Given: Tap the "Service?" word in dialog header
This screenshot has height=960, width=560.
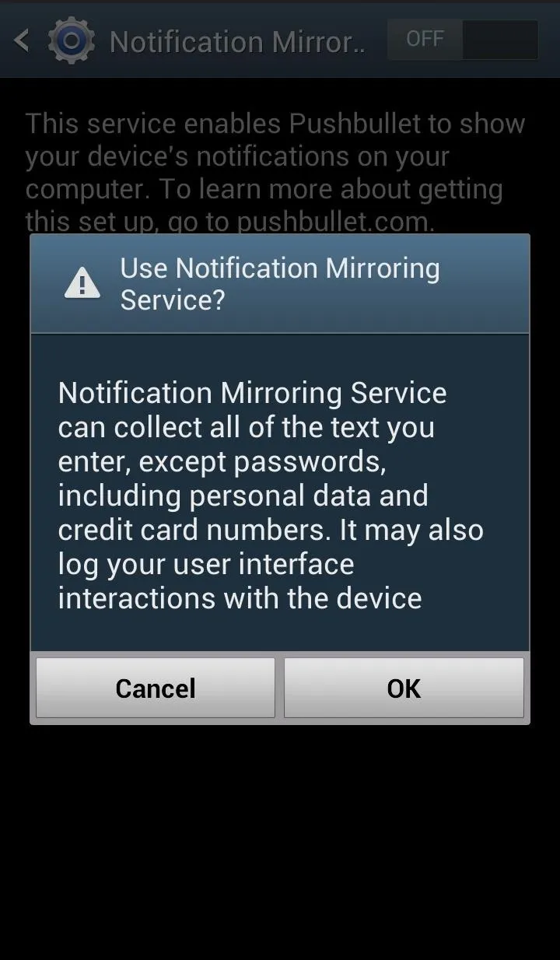Looking at the screenshot, I should (172, 300).
